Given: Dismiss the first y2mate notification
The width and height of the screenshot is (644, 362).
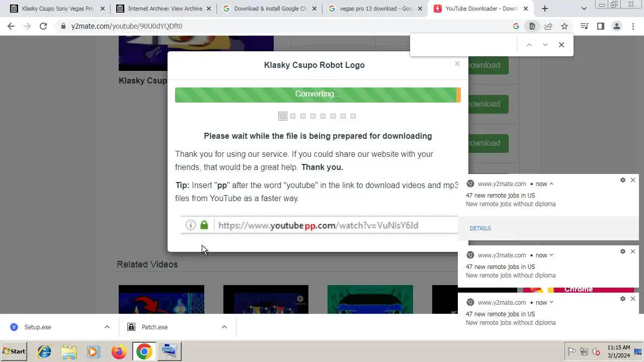Looking at the screenshot, I should tap(633, 180).
